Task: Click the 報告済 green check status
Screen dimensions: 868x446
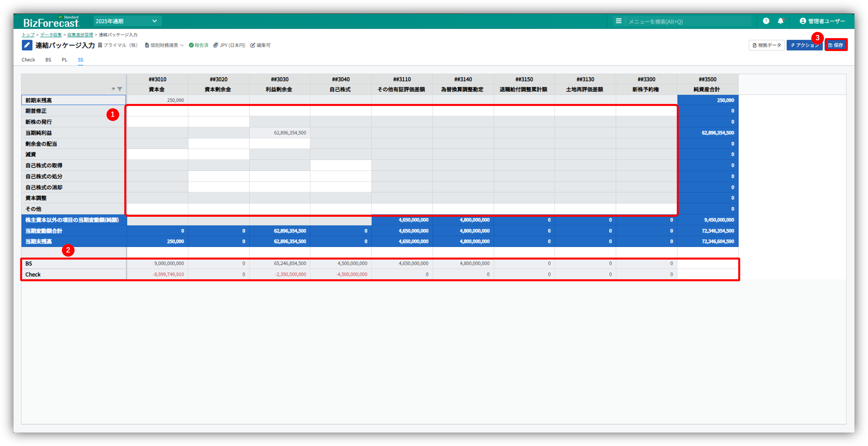Action: tap(198, 45)
